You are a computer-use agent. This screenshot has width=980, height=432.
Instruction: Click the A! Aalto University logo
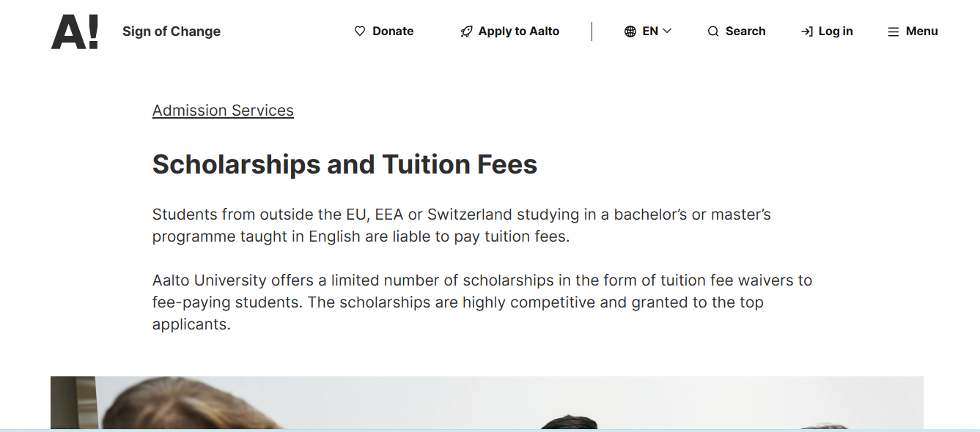pyautogui.click(x=73, y=31)
